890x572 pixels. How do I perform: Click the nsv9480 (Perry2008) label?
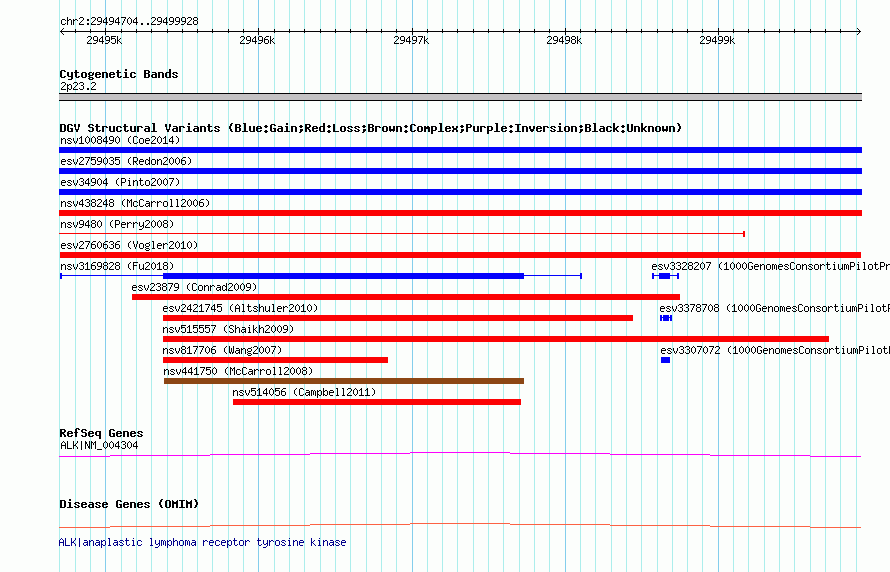tap(117, 224)
